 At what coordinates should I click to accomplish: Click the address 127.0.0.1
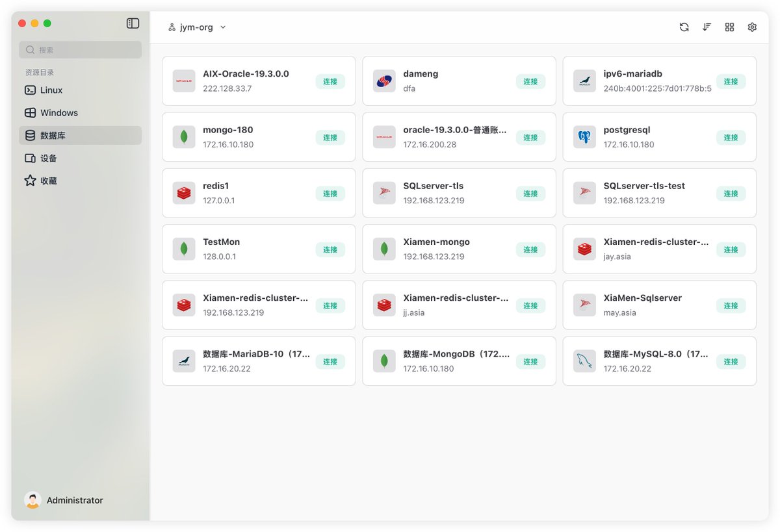pyautogui.click(x=218, y=200)
